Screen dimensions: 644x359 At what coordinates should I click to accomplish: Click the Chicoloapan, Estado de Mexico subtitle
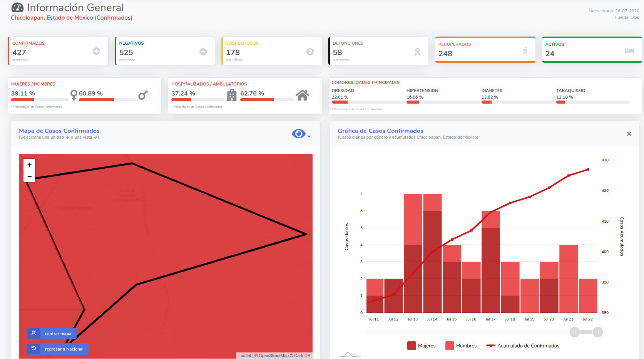tap(72, 18)
